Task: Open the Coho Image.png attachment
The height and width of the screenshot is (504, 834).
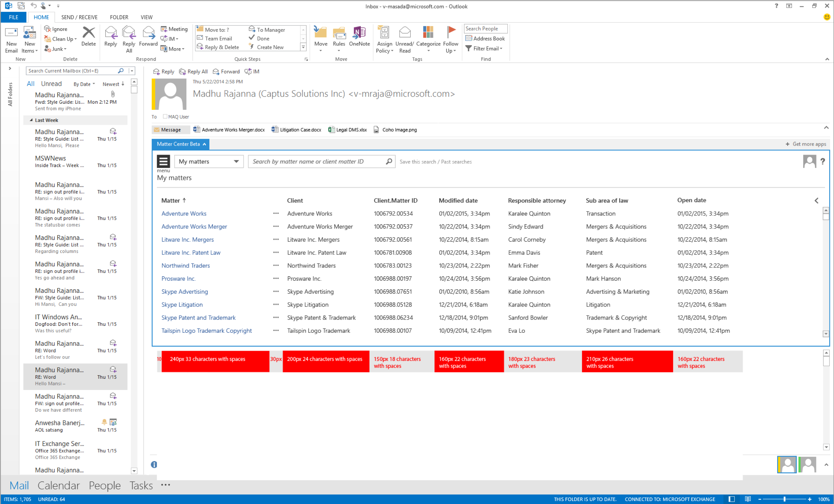Action: [x=395, y=130]
